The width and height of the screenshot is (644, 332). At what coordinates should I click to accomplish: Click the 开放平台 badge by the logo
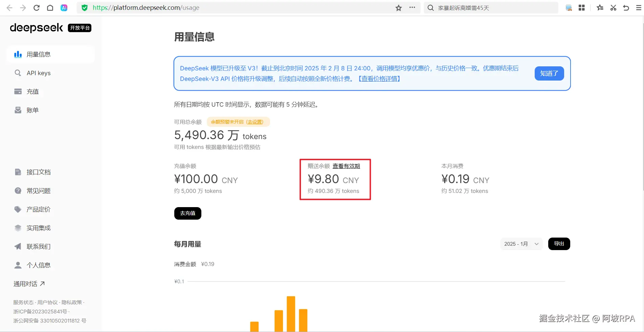(x=80, y=28)
